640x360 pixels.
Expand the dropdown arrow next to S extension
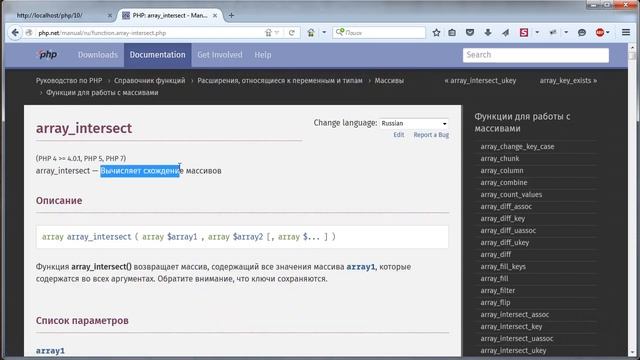pyautogui.click(x=537, y=33)
